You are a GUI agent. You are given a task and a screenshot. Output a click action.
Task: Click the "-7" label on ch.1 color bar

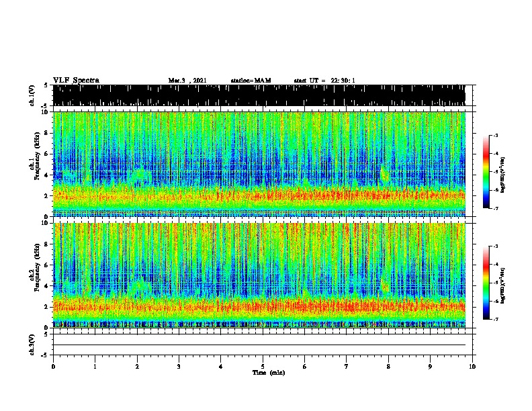pos(495,208)
